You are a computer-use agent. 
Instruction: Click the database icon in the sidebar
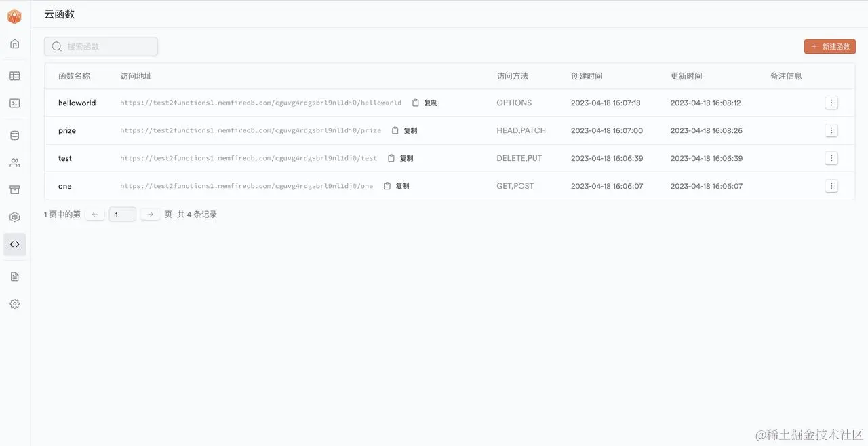[x=14, y=134]
